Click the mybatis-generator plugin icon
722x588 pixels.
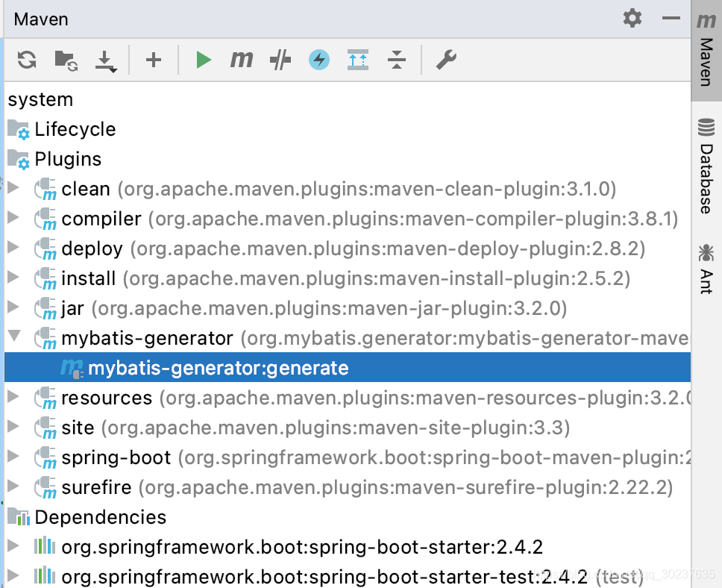point(45,339)
